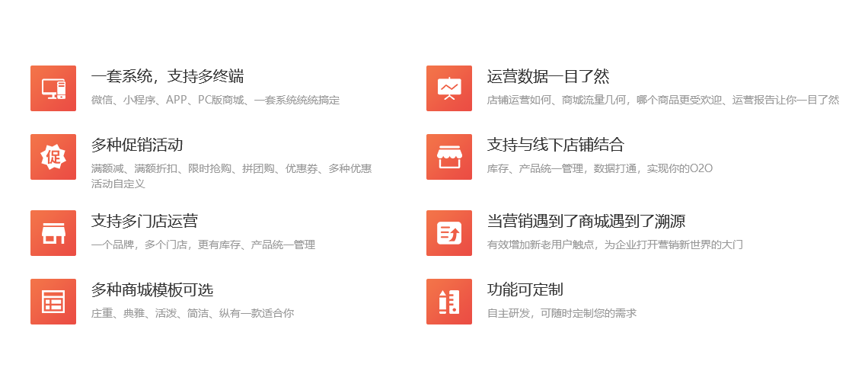Click the 满额减、满额折扣 promotion description
Viewport: 868px width, 390px height.
pyautogui.click(x=231, y=168)
